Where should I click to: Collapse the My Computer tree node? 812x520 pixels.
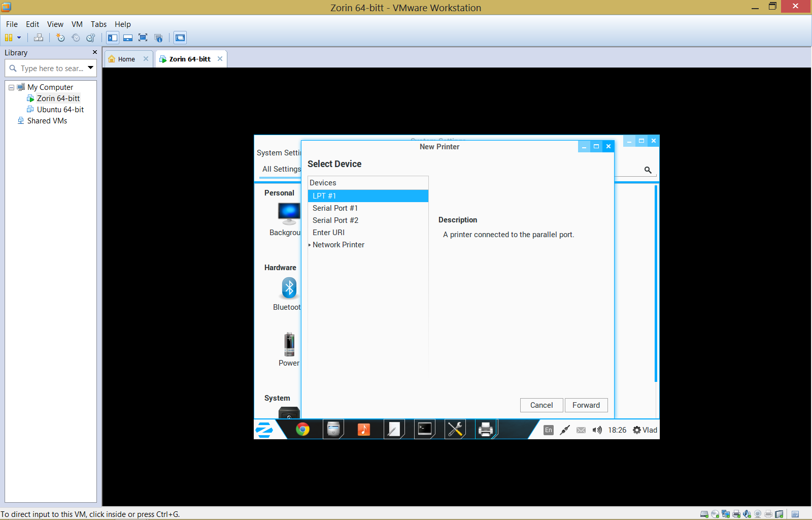(11, 87)
